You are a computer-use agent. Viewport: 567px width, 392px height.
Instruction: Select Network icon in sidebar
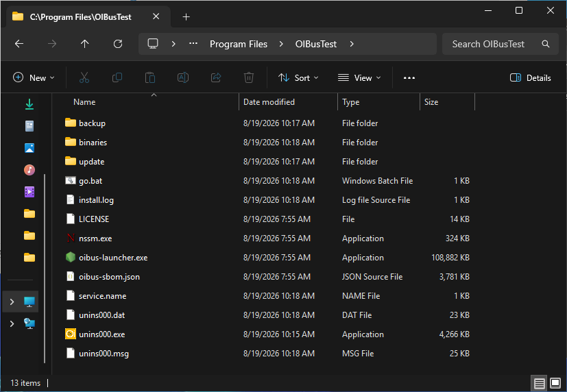(x=29, y=323)
